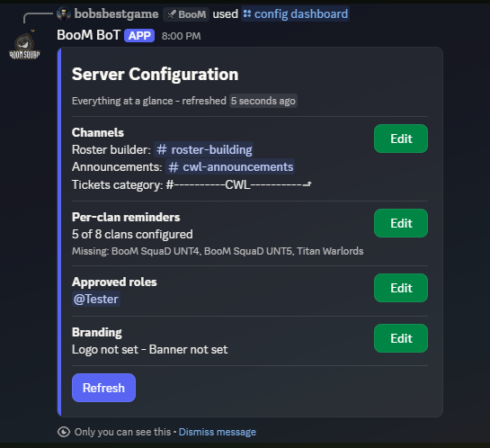The width and height of the screenshot is (490, 448).
Task: Click '5 of 8 clans configured' text
Action: coord(132,234)
